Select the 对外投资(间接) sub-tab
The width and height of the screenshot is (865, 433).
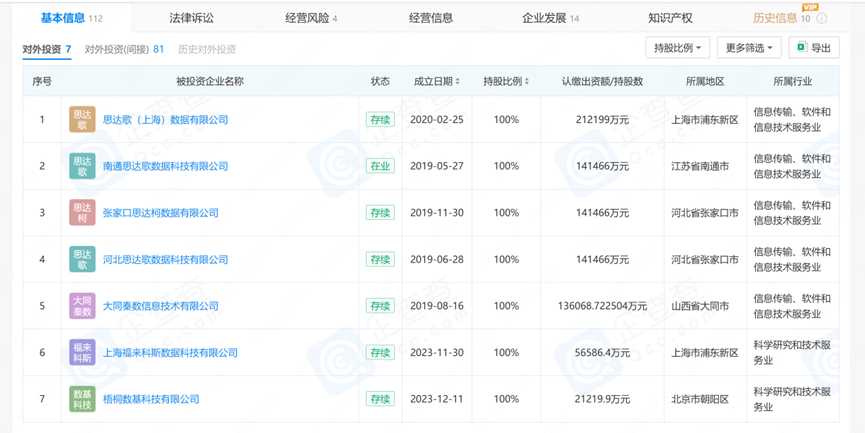tap(124, 49)
